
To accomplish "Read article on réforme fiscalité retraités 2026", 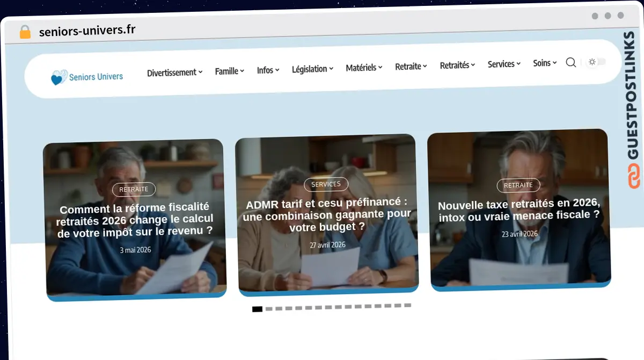I will pos(135,219).
